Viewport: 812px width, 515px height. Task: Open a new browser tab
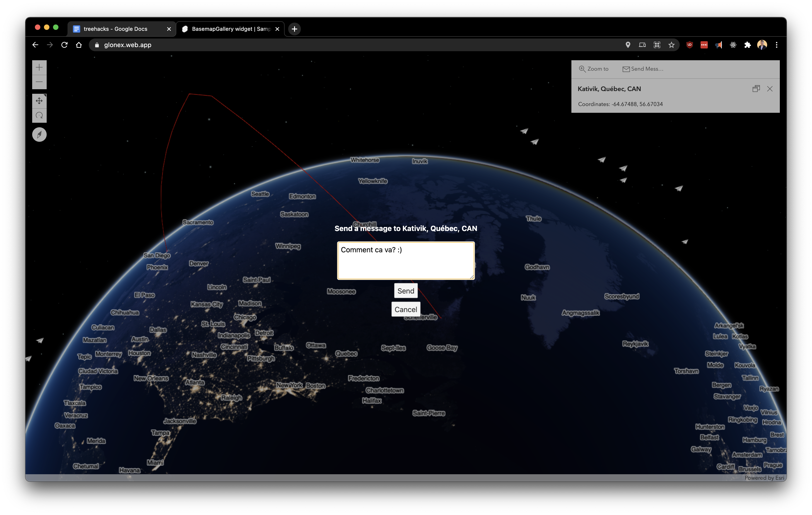coord(294,29)
